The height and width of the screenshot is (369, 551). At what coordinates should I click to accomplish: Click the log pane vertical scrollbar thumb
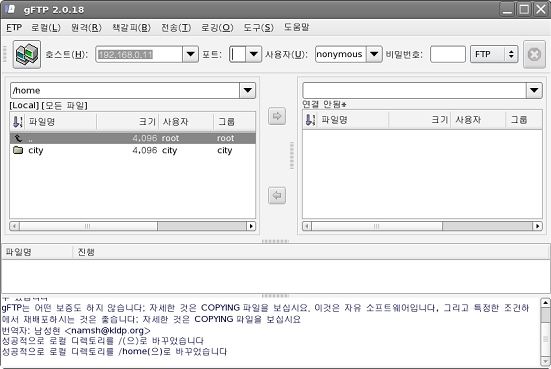545,339
